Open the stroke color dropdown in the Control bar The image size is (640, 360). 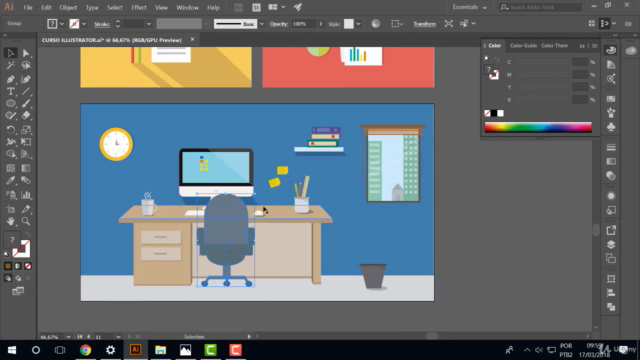84,24
